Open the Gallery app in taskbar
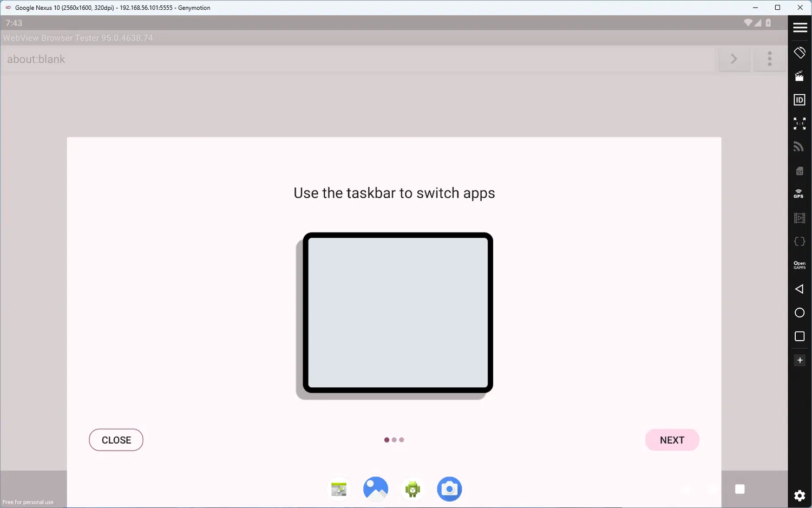Screen dimensions: 812x508 (376, 489)
